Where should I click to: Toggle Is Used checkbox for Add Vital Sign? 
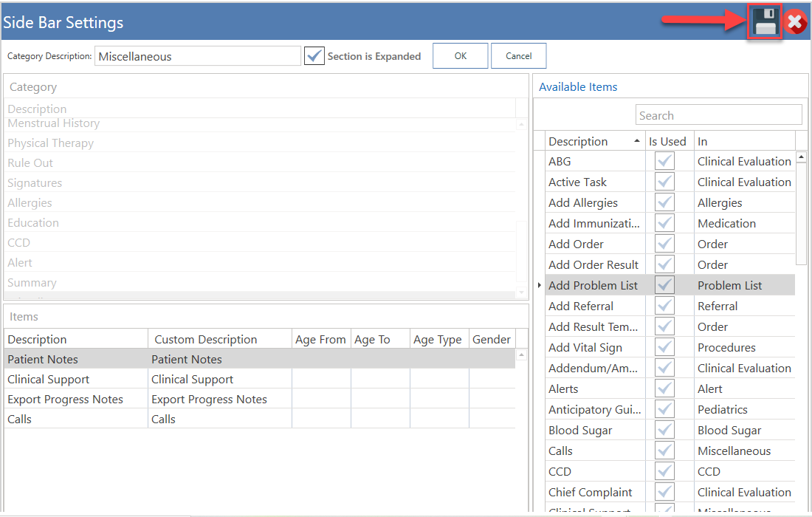pos(664,347)
